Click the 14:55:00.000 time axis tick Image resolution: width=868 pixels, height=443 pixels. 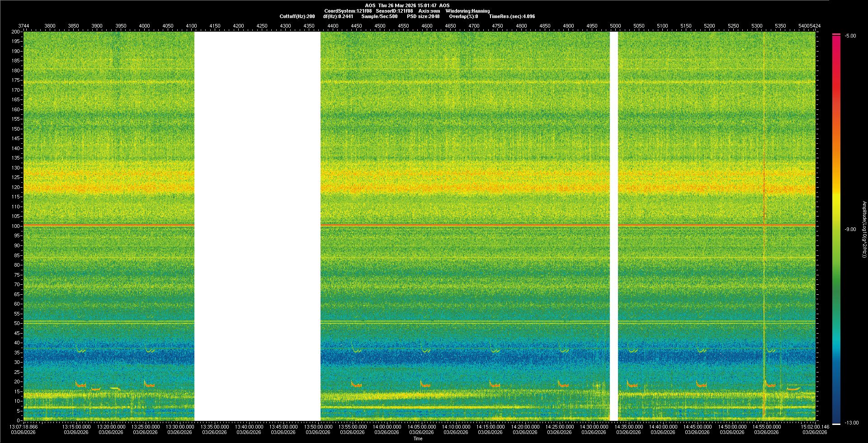pyautogui.click(x=767, y=427)
